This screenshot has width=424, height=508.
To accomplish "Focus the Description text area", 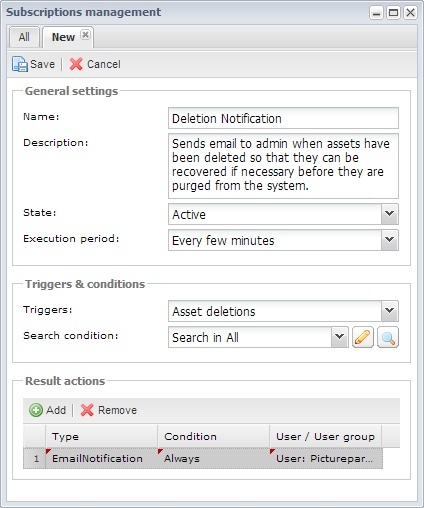I will click(x=283, y=166).
